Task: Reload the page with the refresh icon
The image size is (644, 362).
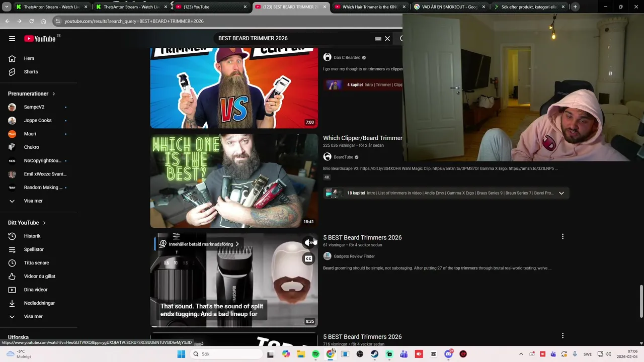Action: pyautogui.click(x=31, y=21)
